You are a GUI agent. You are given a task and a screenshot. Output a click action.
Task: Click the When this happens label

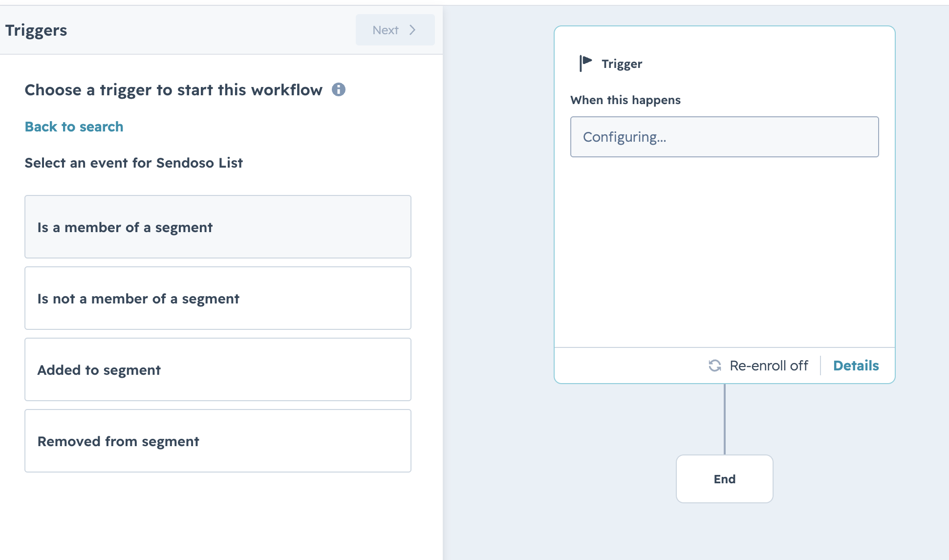point(625,100)
